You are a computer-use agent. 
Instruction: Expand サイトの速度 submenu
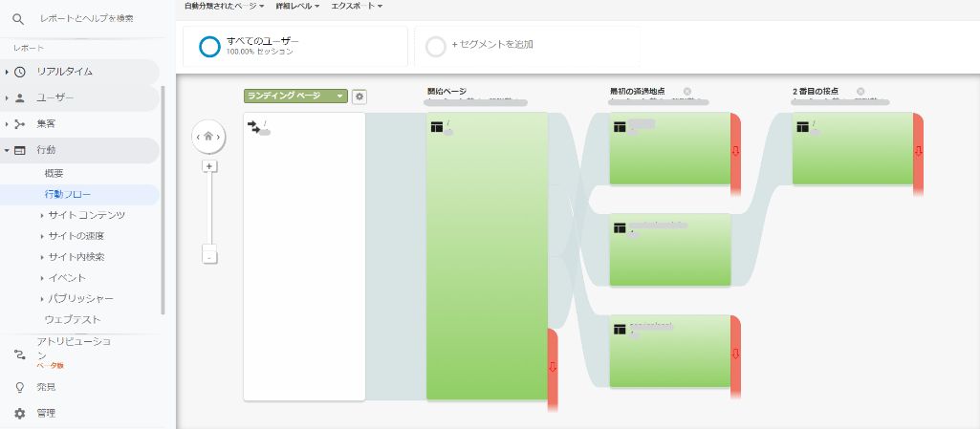pyautogui.click(x=42, y=236)
